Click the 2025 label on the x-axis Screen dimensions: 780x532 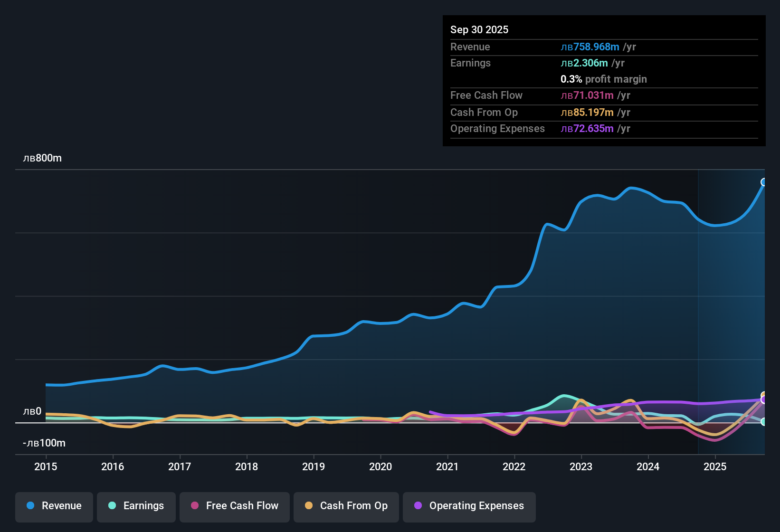pyautogui.click(x=715, y=467)
